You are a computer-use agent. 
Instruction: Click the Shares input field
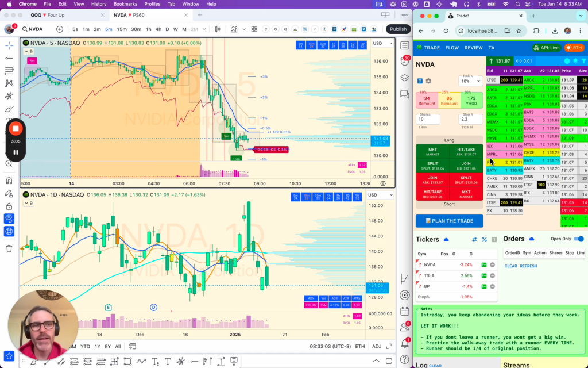tap(428, 119)
